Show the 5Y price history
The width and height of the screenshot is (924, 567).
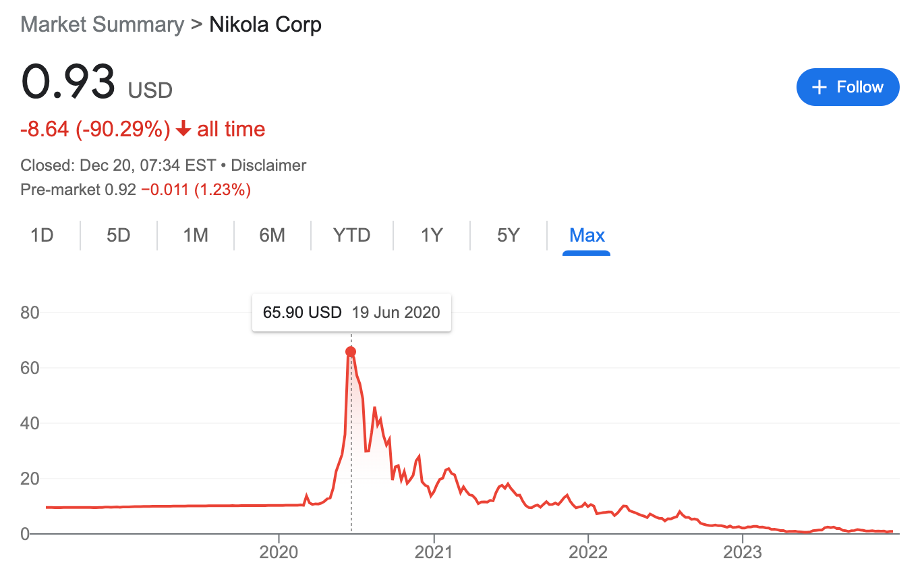click(x=509, y=236)
